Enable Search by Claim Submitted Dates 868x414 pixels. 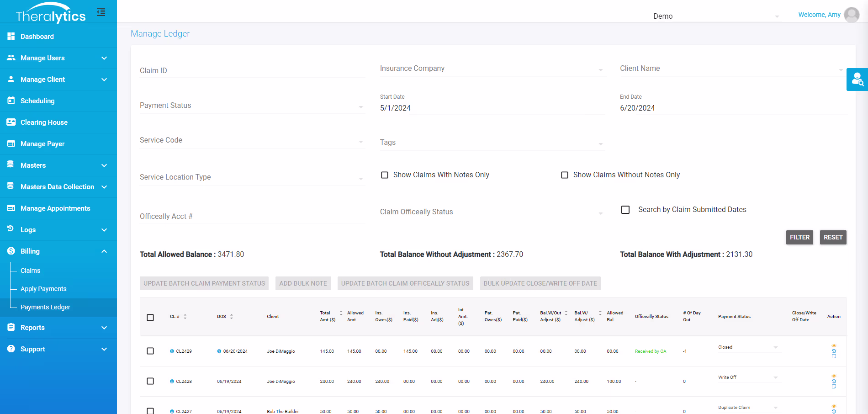click(625, 210)
